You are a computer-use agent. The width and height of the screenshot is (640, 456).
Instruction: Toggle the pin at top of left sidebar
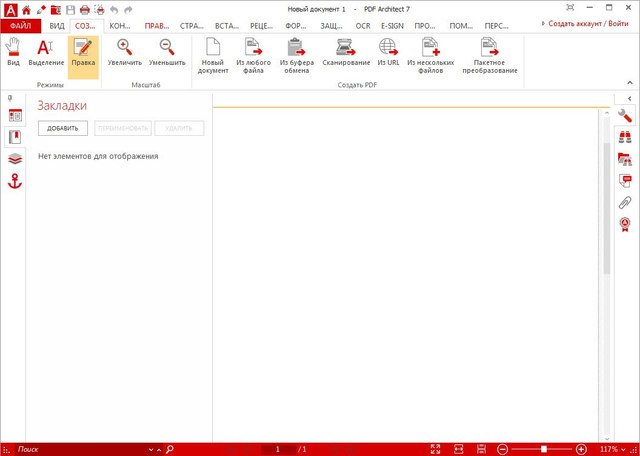coord(9,98)
